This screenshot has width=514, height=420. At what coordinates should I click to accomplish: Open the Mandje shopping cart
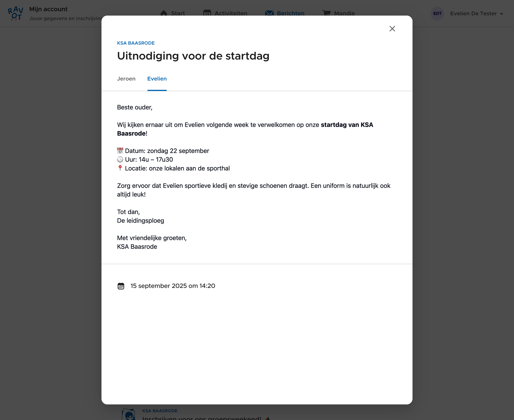[x=338, y=13]
